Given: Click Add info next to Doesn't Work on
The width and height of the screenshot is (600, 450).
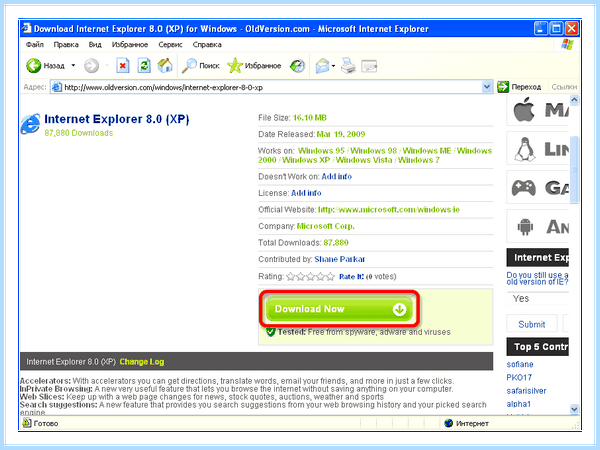Looking at the screenshot, I should [336, 176].
